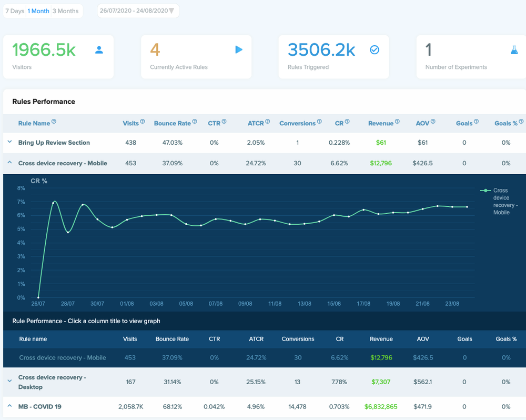Open help icon next to ATCR header
This screenshot has height=420, width=526.
(268, 122)
